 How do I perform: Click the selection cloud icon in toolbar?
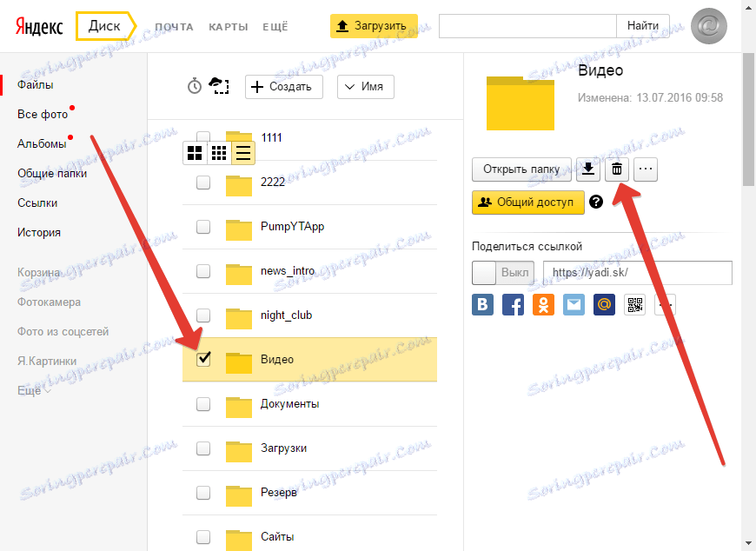click(219, 86)
